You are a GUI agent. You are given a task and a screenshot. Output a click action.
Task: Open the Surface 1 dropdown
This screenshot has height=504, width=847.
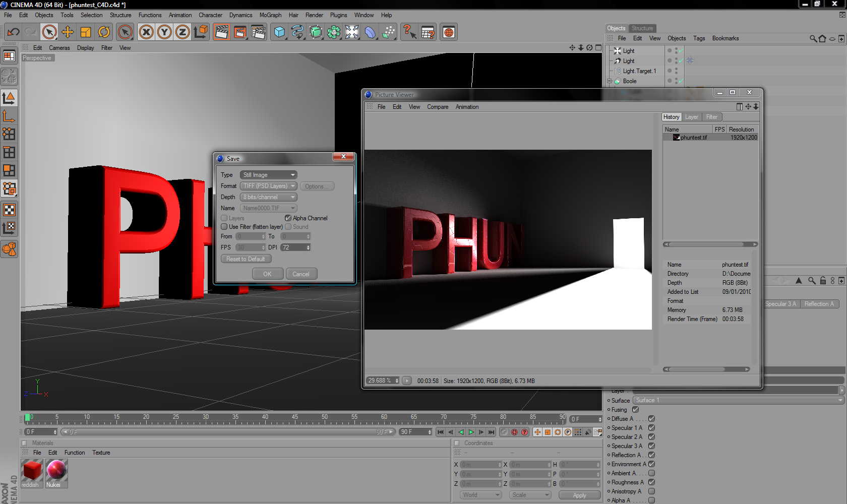(738, 400)
